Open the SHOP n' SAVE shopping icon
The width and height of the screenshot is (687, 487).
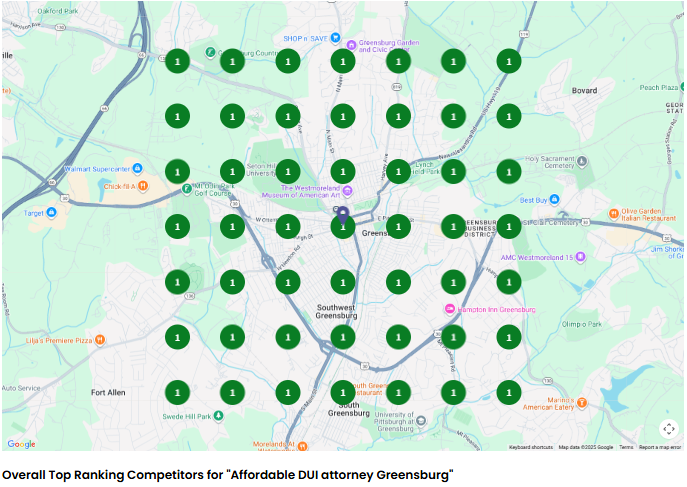pos(336,38)
